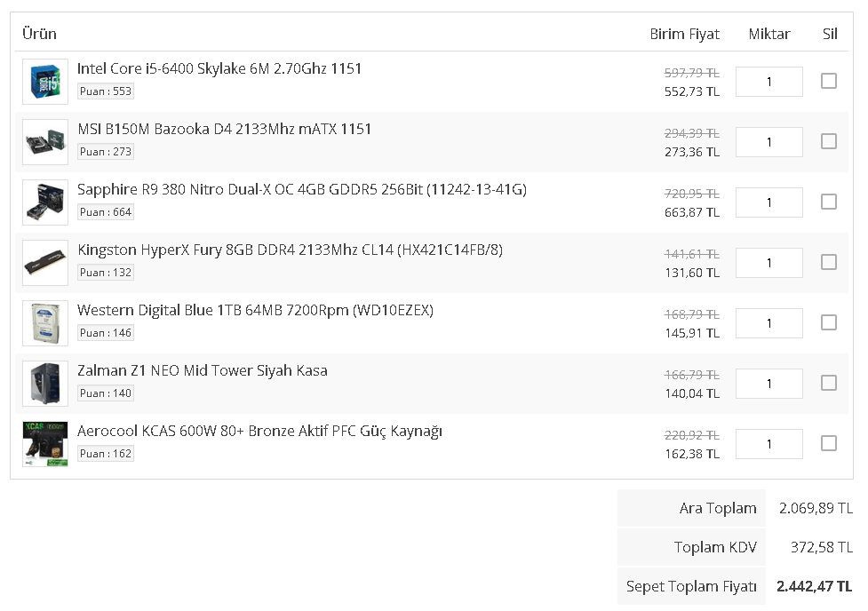This screenshot has height=611, width=868.
Task: Open the Western Digital Blue 1TB product link
Action: [255, 310]
